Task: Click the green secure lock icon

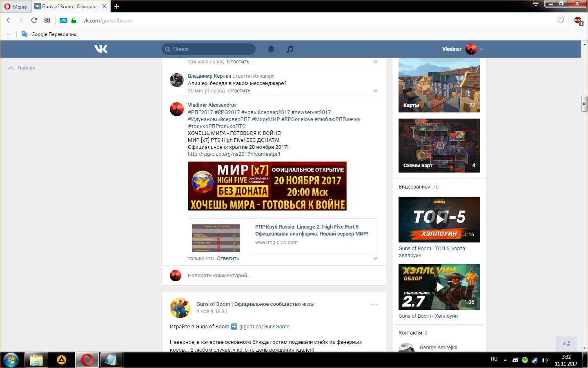Action: pyautogui.click(x=73, y=20)
